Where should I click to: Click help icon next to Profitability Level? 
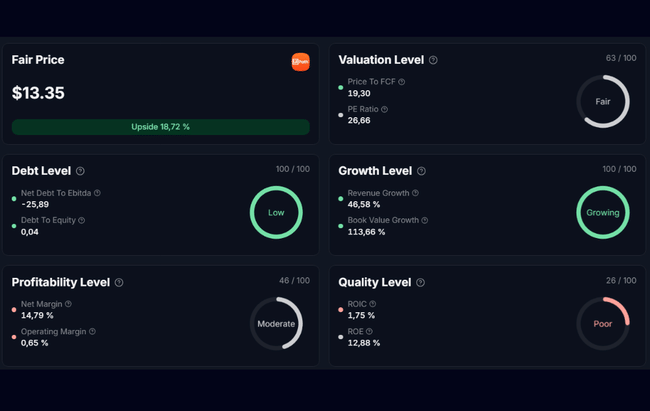(119, 283)
